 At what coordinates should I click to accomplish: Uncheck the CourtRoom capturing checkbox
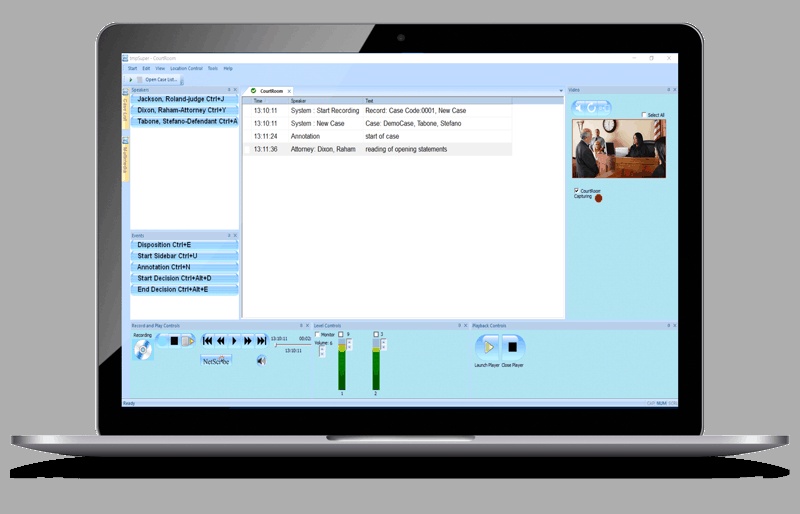click(x=577, y=190)
